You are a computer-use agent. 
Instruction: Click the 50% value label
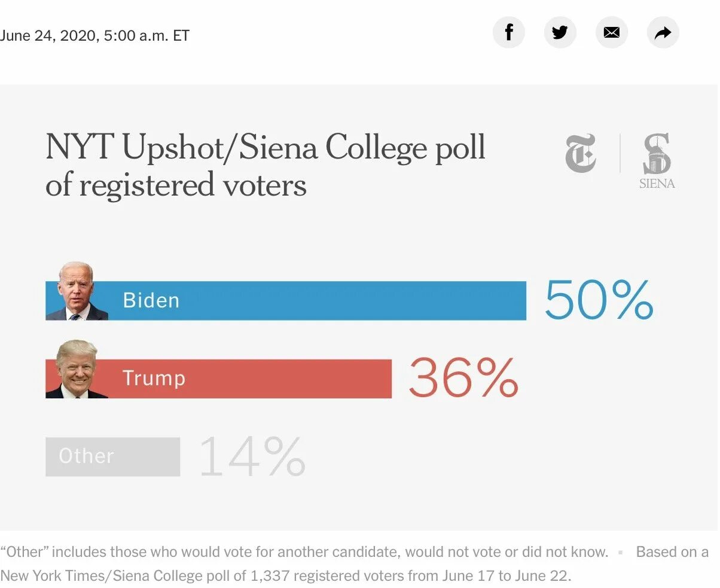(598, 300)
